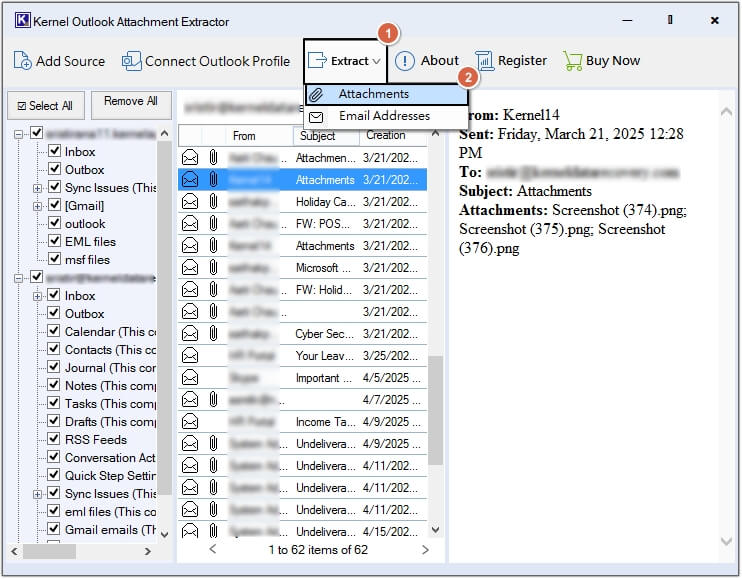Toggle the Select All checkbox button
742x579 pixels.
click(x=45, y=105)
